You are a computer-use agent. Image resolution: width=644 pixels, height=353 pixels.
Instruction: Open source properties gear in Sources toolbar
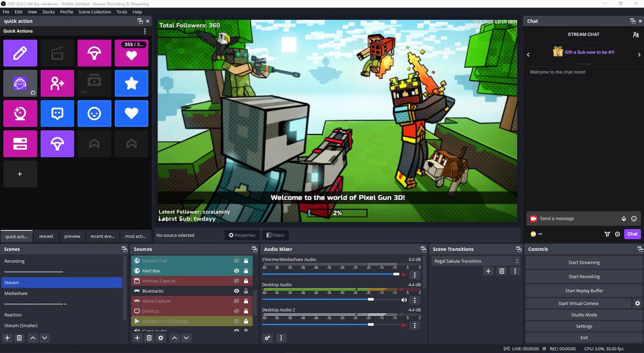pos(160,338)
